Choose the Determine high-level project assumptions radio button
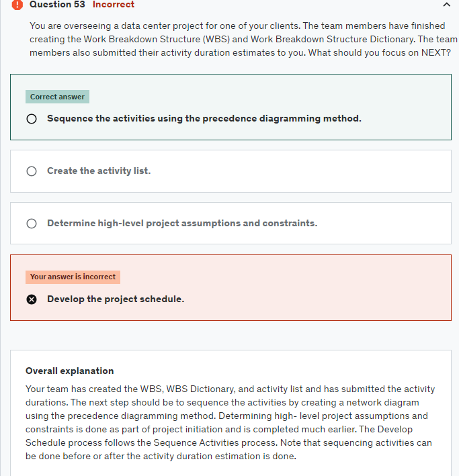Viewport: 459px width, 476px height. click(x=31, y=224)
